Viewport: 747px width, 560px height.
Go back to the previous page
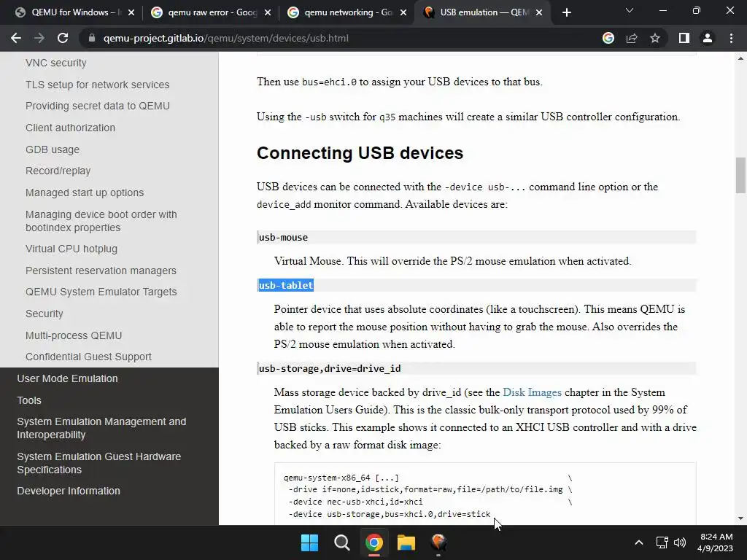[x=16, y=38]
